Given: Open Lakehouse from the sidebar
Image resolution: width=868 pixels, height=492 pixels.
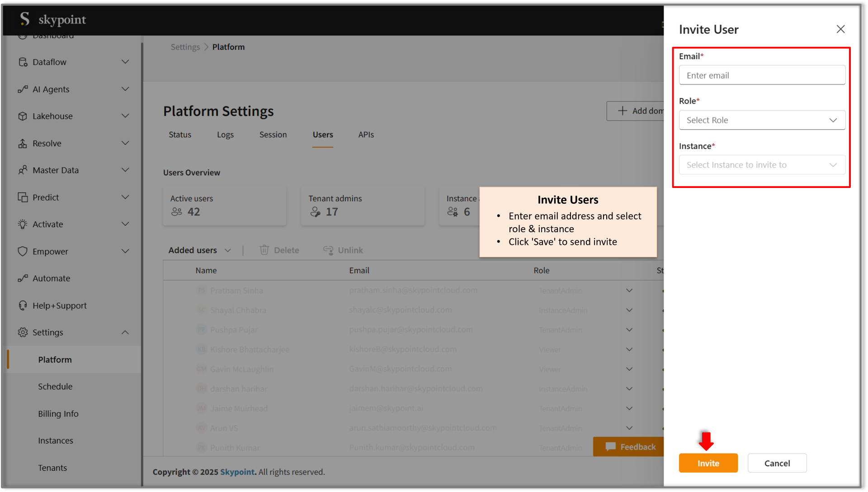Looking at the screenshot, I should pos(23,116).
